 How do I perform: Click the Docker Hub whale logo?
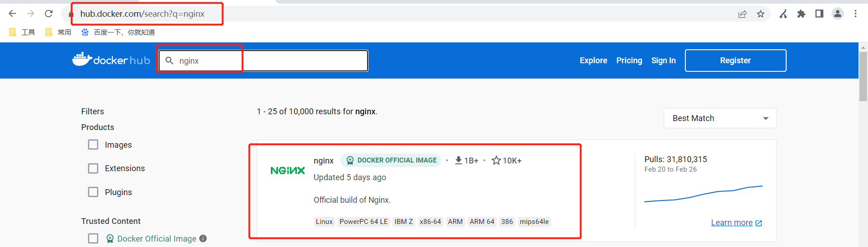point(111,60)
